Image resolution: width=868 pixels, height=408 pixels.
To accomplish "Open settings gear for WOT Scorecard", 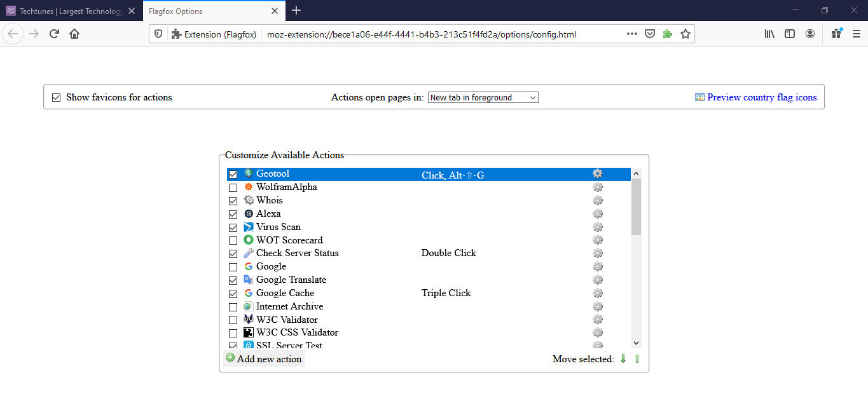I will (597, 240).
